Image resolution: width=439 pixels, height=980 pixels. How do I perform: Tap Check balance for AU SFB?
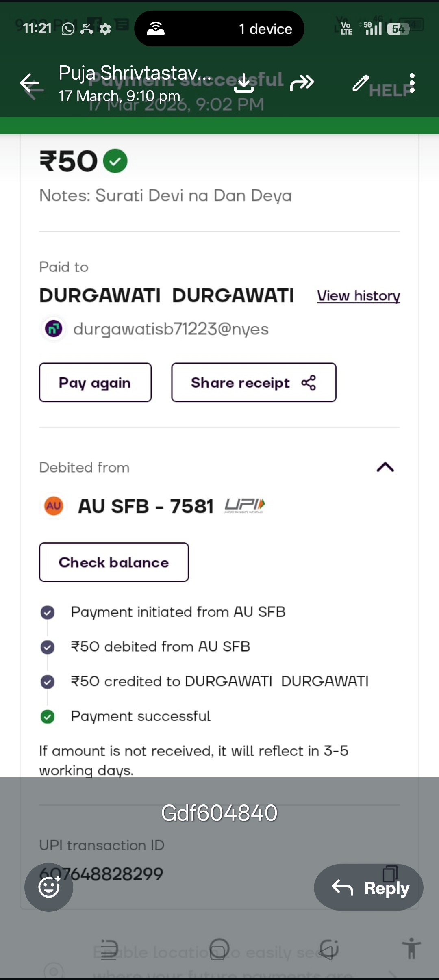click(x=114, y=562)
